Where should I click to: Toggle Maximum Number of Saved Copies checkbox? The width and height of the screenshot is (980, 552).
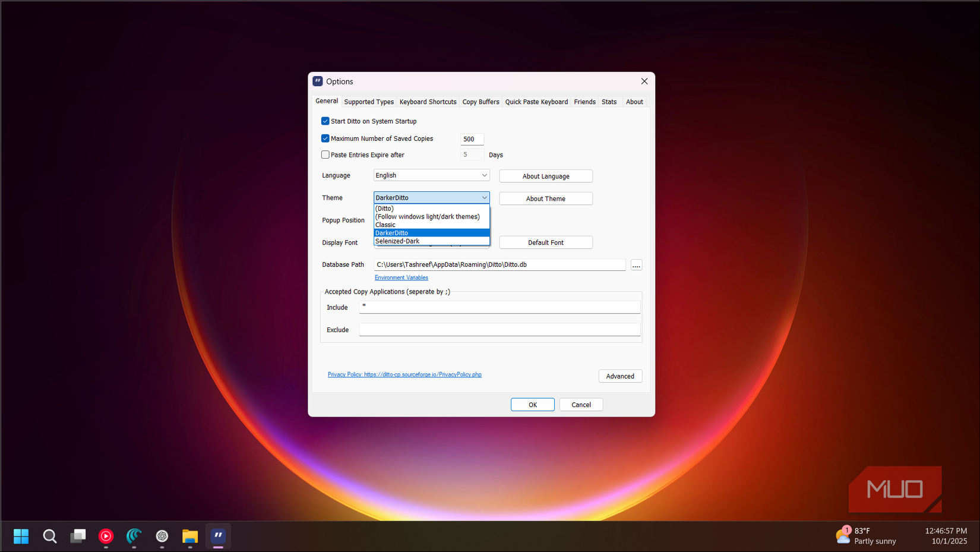[325, 138]
